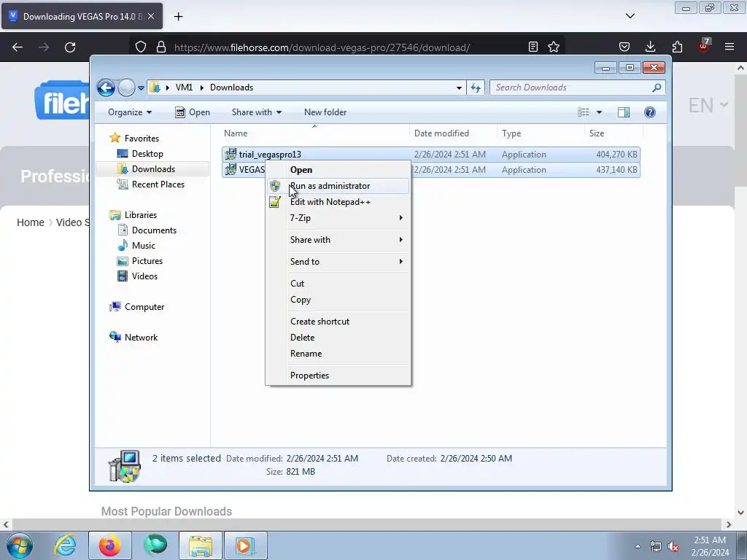The image size is (747, 560).
Task: Sort by Date modified column
Action: [x=453, y=133]
